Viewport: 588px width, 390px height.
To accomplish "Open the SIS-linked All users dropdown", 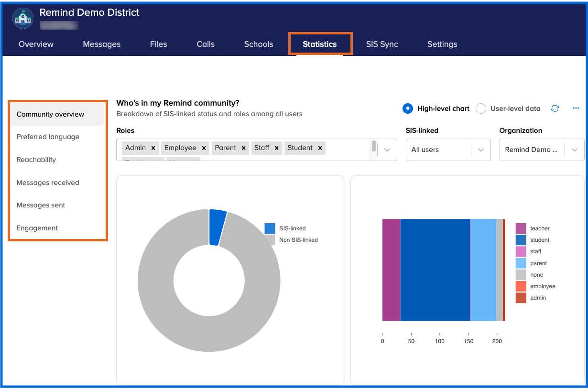I will point(448,150).
